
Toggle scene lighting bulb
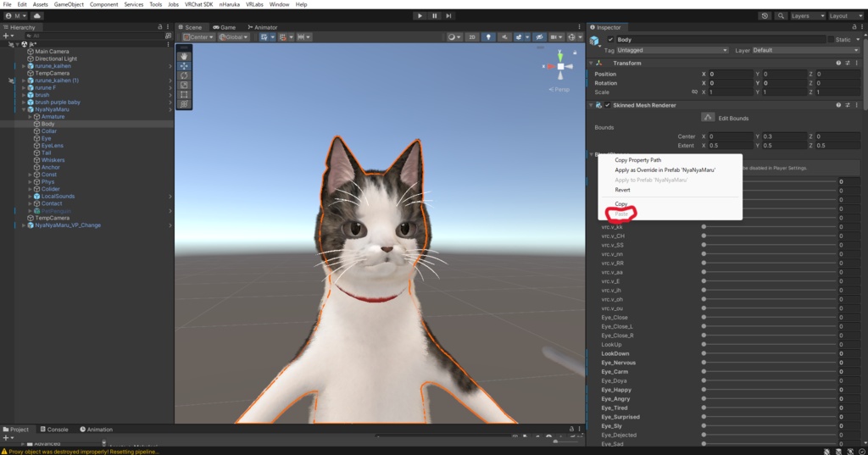(x=487, y=37)
